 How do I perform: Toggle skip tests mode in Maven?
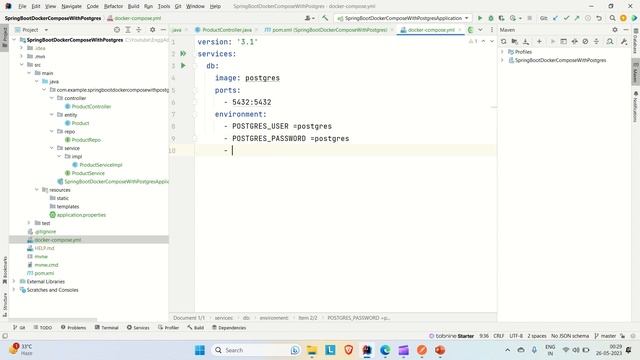[585, 41]
